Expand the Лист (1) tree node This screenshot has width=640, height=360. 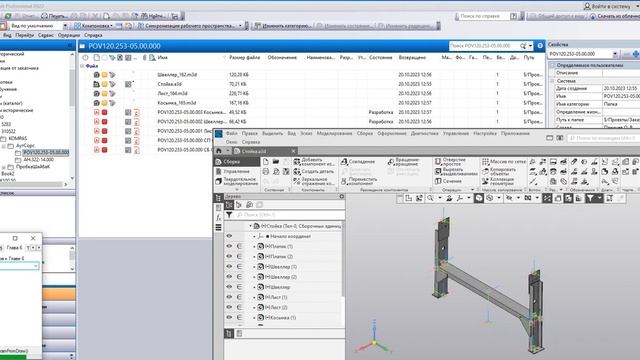click(x=254, y=298)
